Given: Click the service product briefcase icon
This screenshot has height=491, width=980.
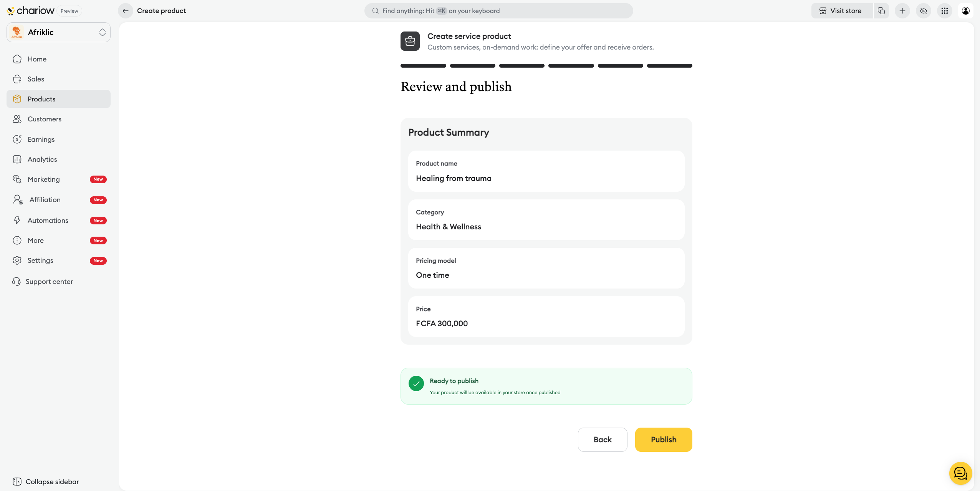Looking at the screenshot, I should coord(410,41).
